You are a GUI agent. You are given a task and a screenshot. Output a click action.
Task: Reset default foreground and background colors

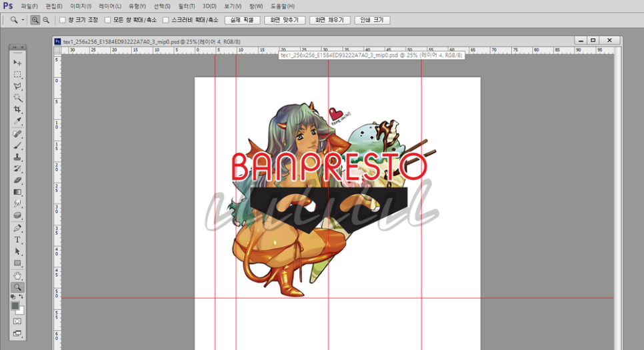pyautogui.click(x=13, y=297)
